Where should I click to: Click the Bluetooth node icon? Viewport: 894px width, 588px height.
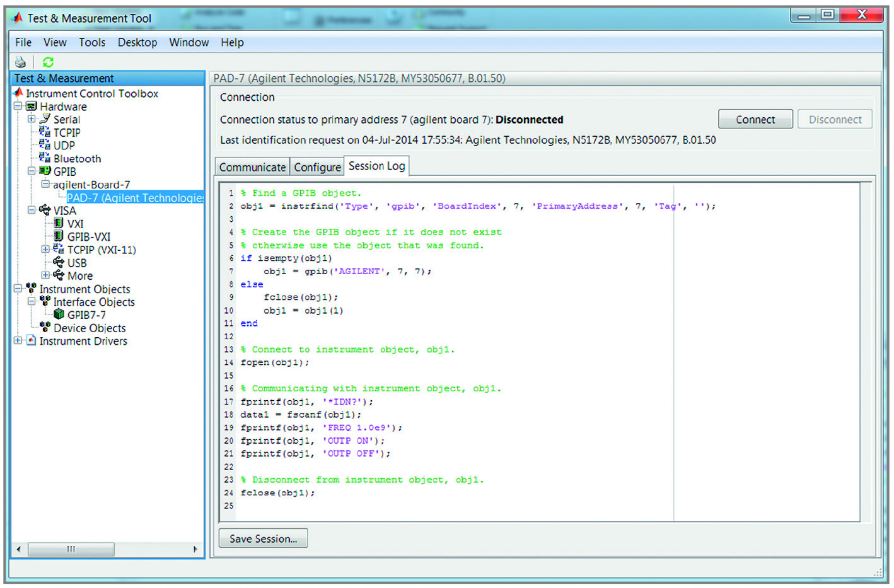pos(45,158)
